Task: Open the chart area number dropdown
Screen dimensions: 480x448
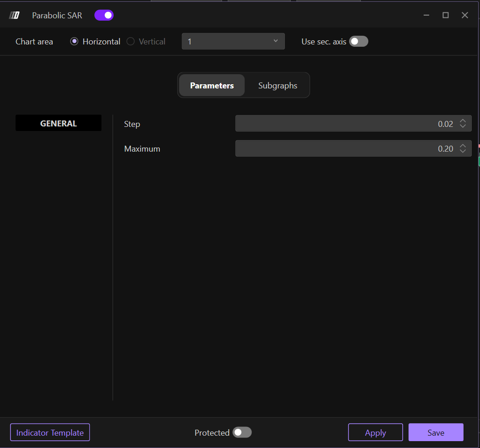Action: (233, 41)
